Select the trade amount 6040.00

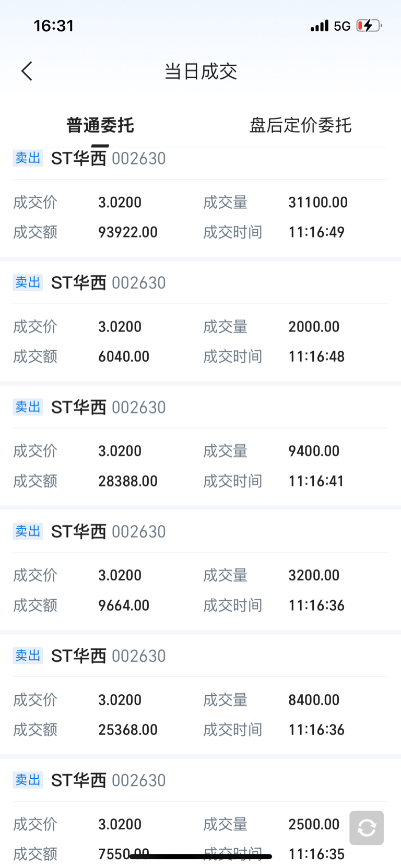click(x=124, y=356)
